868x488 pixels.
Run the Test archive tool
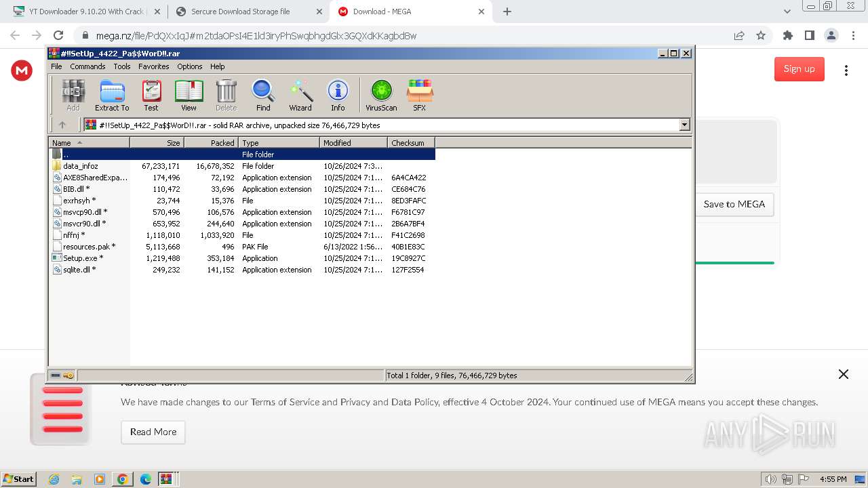pyautogui.click(x=151, y=95)
